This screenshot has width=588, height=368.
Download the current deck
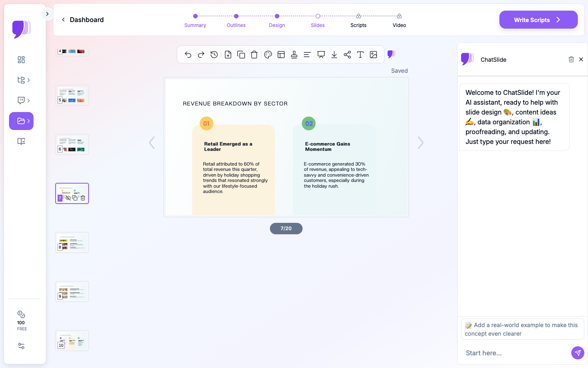(x=334, y=54)
